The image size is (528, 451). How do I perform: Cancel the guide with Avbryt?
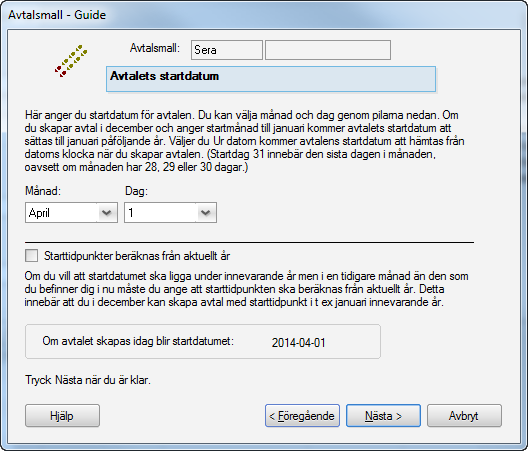point(464,416)
